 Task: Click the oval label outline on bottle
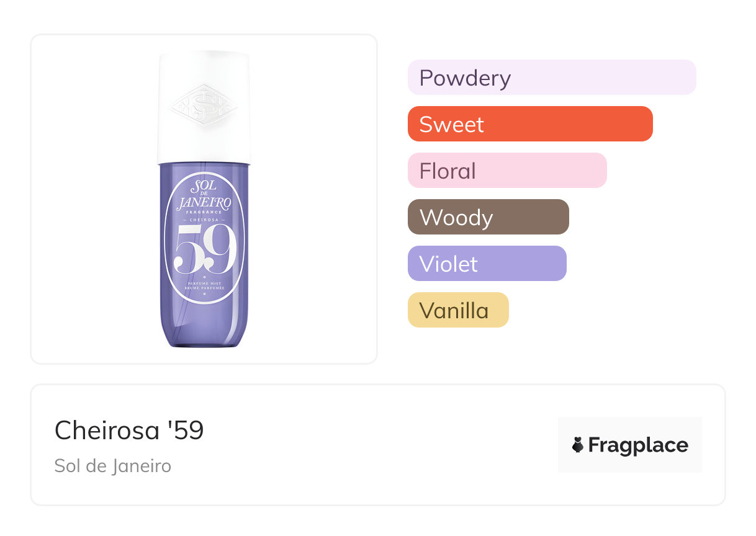point(166,248)
